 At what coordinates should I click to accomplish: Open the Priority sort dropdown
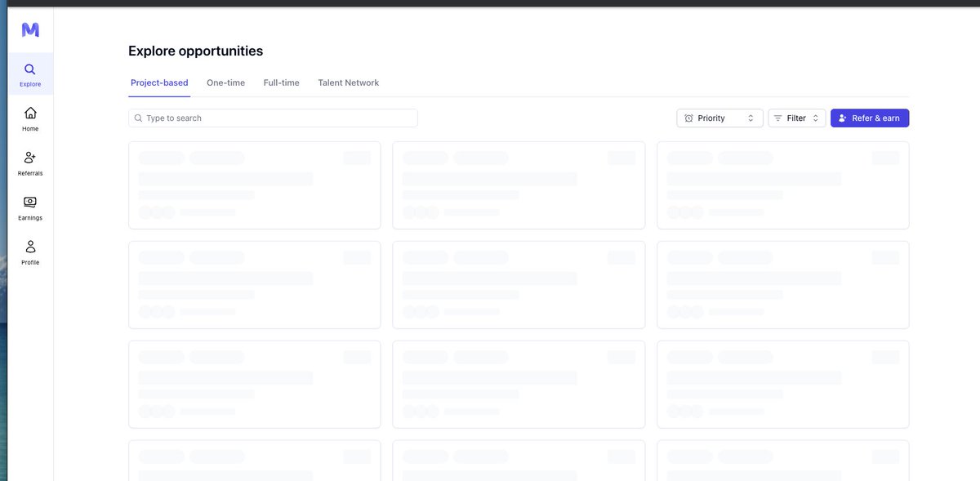[719, 118]
